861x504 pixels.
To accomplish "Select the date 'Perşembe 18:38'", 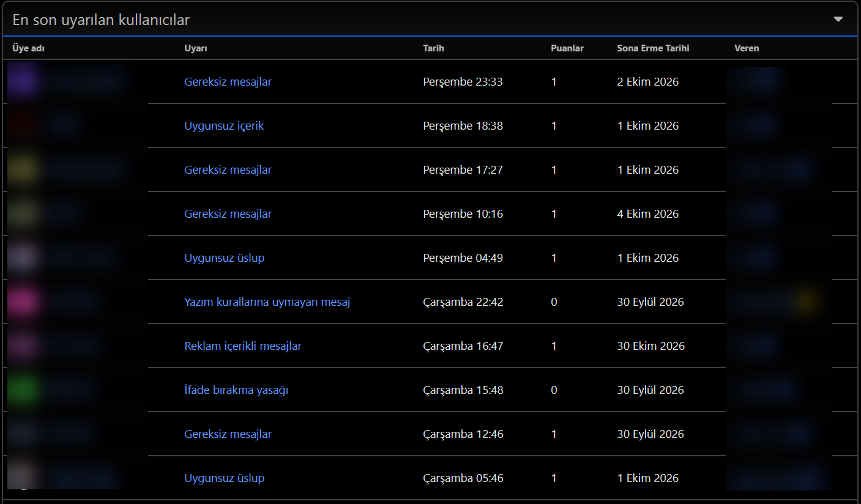I will [x=463, y=126].
